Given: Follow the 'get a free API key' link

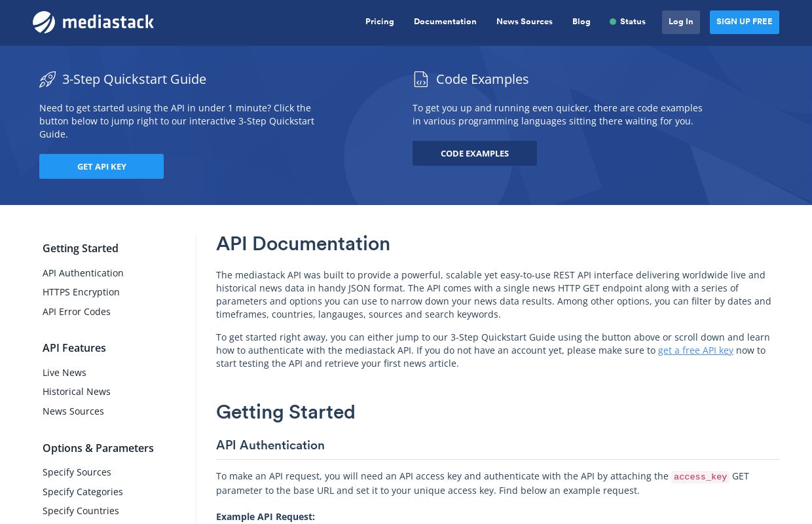Looking at the screenshot, I should point(695,350).
